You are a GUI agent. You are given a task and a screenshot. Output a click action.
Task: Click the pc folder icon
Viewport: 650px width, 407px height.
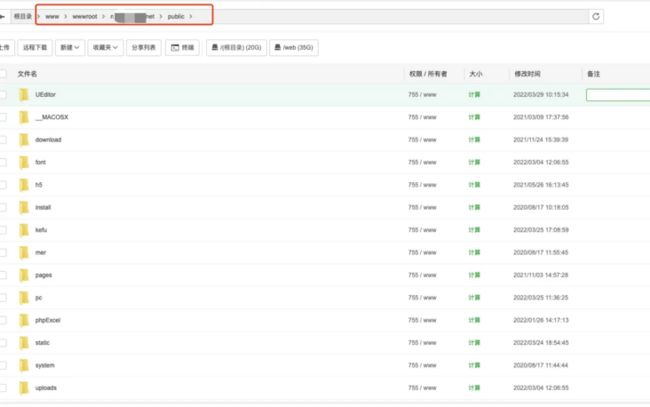[x=24, y=298]
